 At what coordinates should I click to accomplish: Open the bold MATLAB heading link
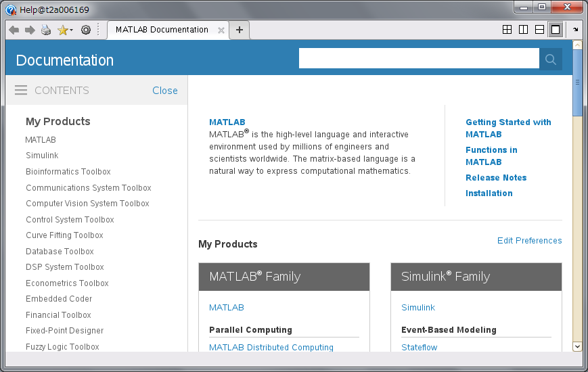coord(227,122)
